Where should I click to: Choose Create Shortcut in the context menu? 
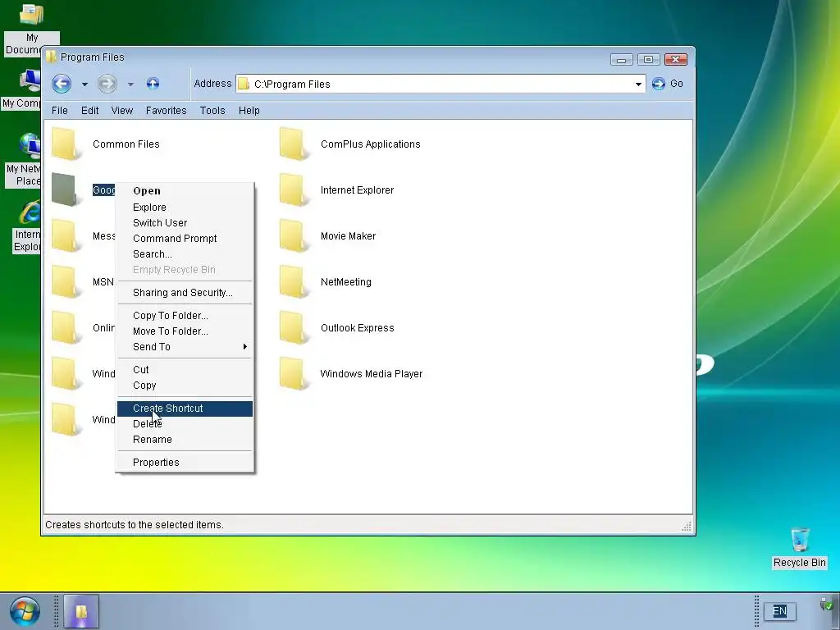(185, 409)
